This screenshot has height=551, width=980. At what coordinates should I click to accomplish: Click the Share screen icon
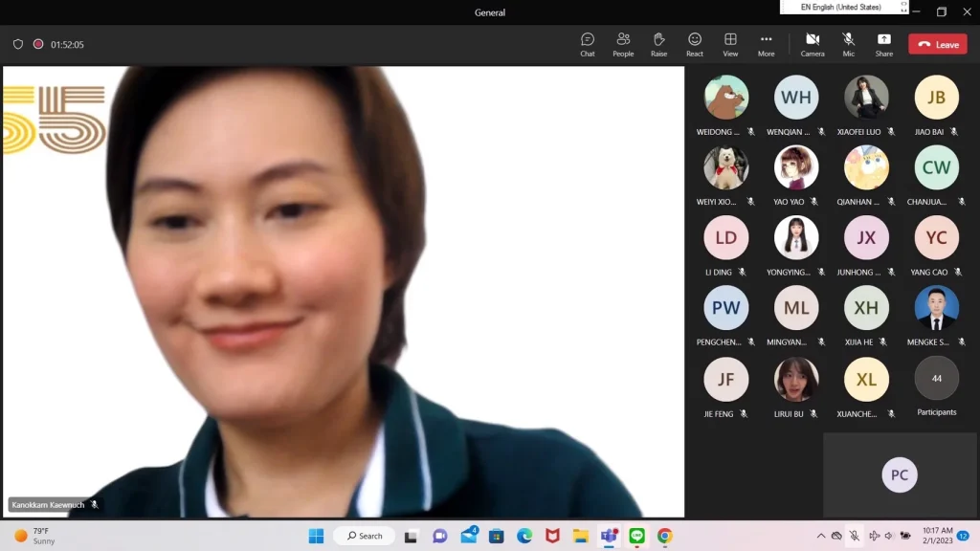883,44
